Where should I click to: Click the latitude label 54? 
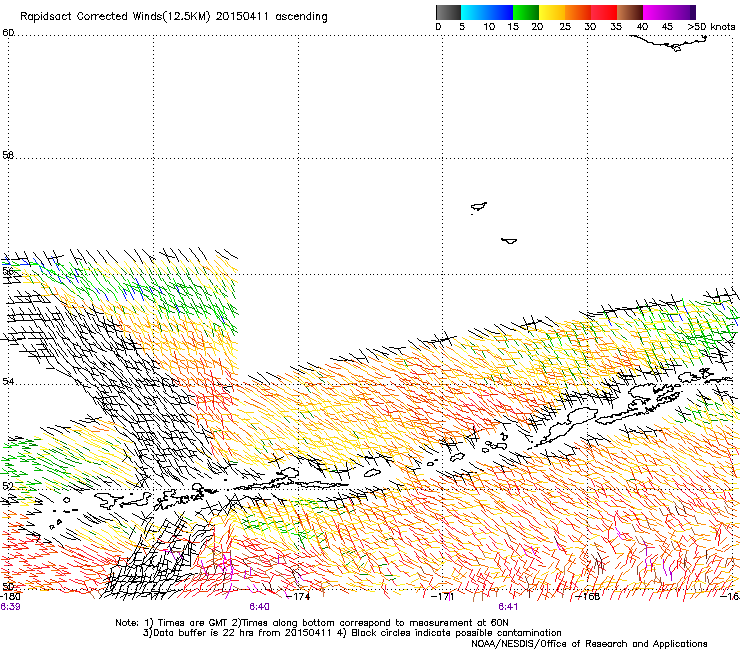pos(8,381)
